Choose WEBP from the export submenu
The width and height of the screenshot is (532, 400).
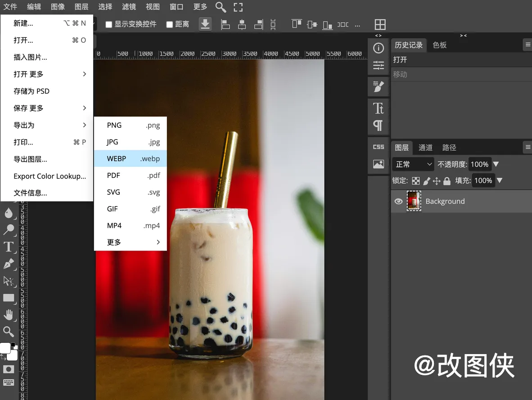click(131, 158)
